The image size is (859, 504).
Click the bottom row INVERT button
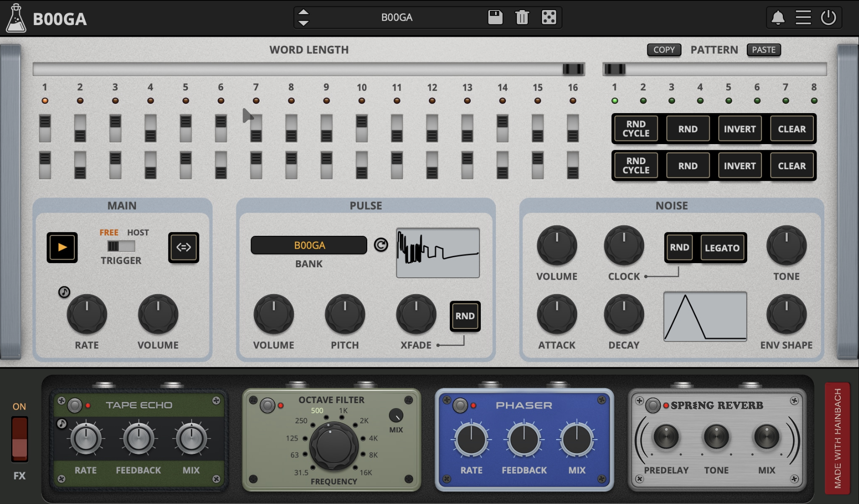tap(740, 166)
